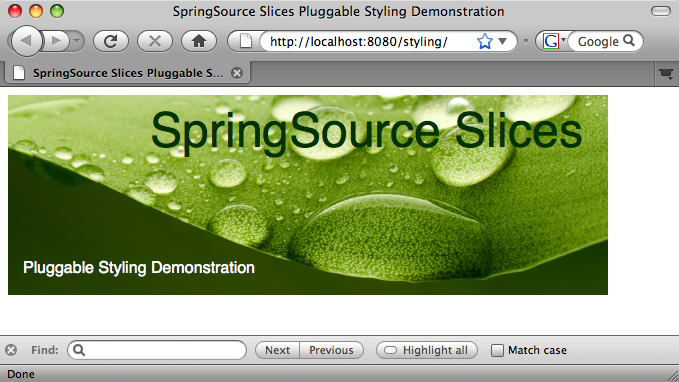This screenshot has height=382, width=679.
Task: Click into the Find text field
Action: point(157,350)
